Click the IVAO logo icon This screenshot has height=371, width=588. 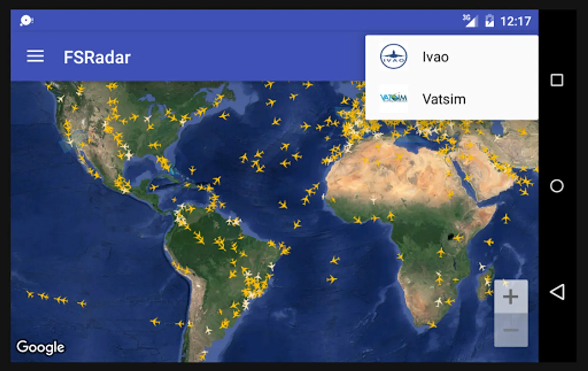394,56
